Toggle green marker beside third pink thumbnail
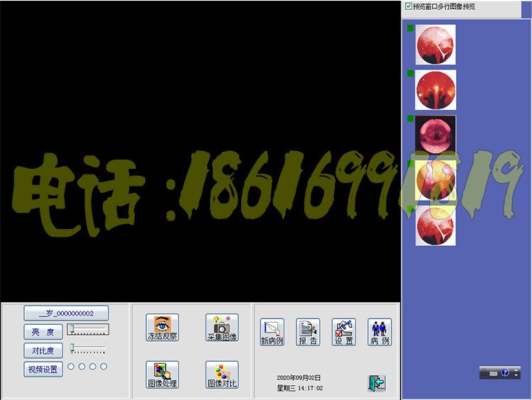The height and width of the screenshot is (400, 532). coord(410,118)
